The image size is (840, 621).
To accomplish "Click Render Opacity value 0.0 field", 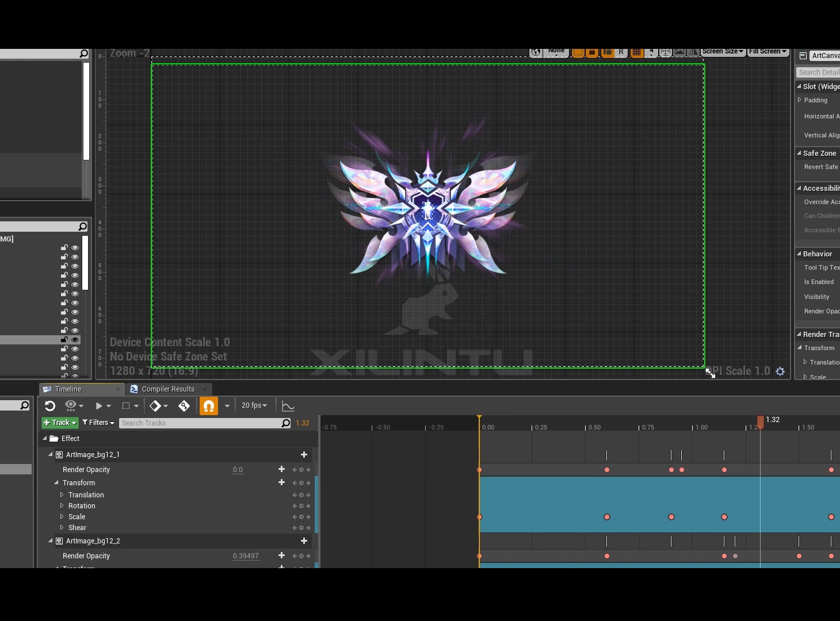I will click(x=238, y=470).
